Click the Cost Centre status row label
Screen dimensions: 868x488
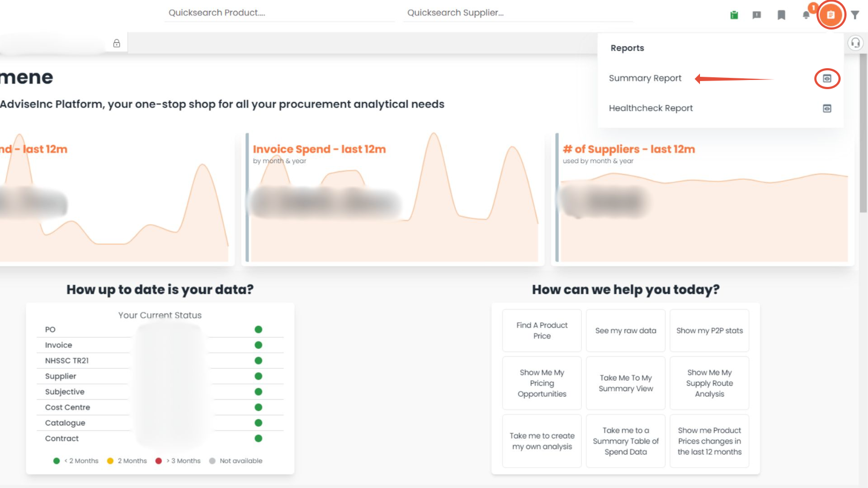(68, 407)
